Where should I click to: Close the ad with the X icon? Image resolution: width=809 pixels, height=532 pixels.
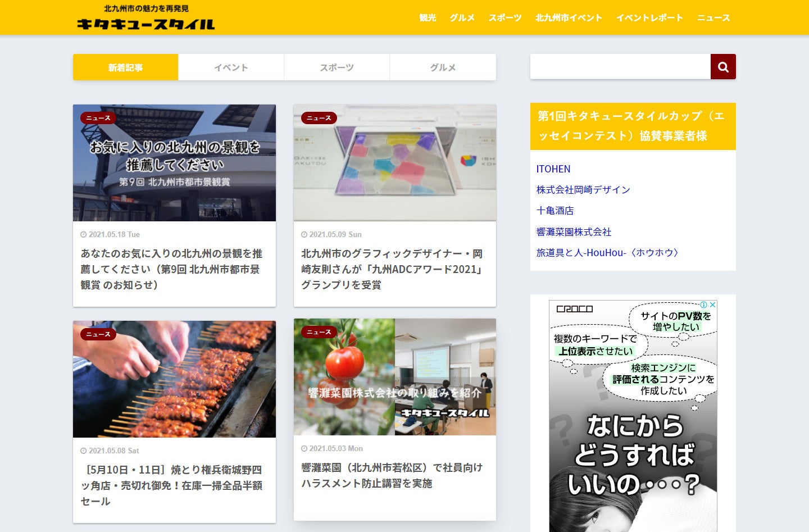(x=713, y=304)
